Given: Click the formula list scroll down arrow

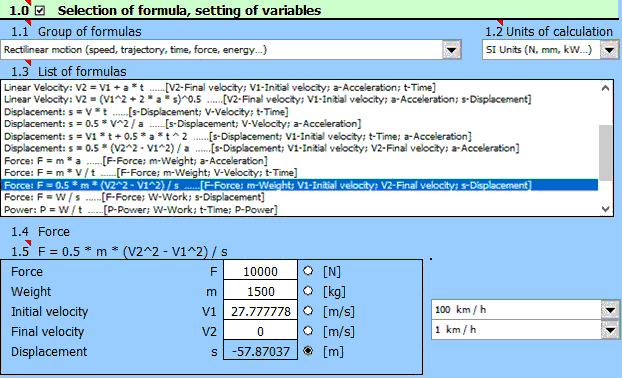Looking at the screenshot, I should (605, 209).
